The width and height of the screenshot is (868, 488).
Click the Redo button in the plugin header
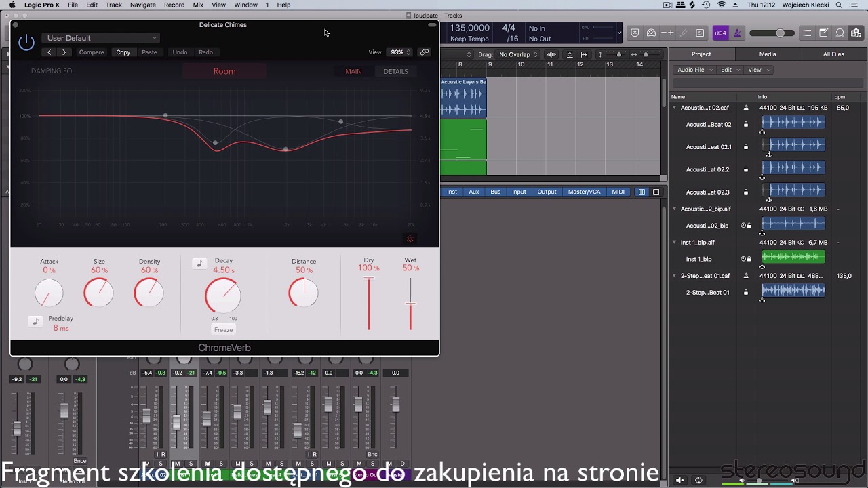(205, 52)
